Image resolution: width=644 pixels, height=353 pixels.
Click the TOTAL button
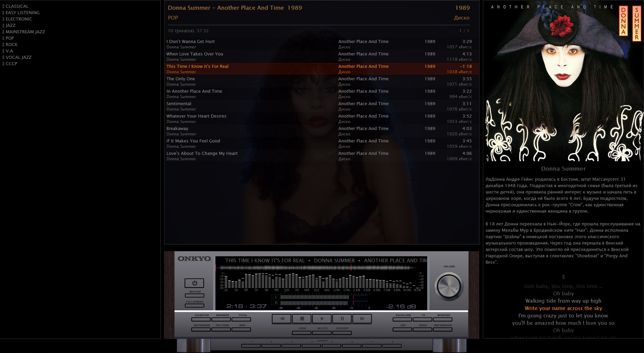(241, 319)
